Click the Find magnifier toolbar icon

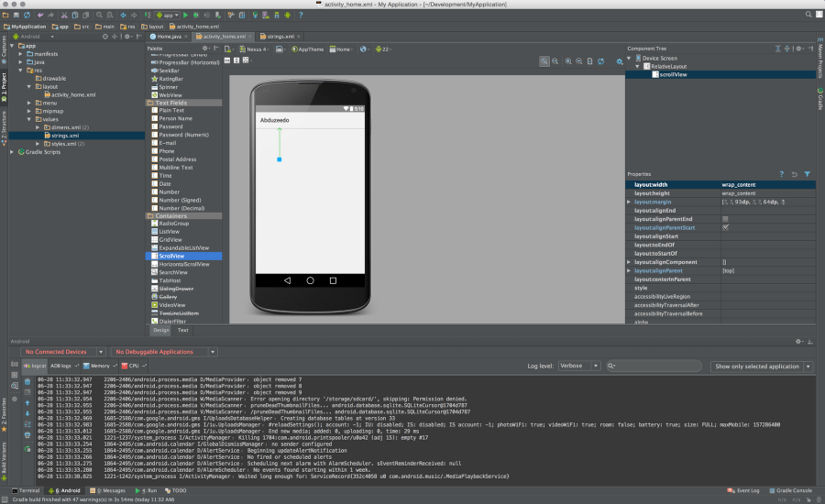pyautogui.click(x=99, y=16)
